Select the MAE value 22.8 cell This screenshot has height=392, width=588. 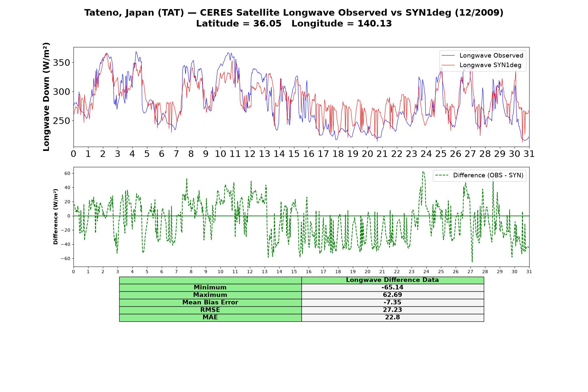[x=393, y=318]
